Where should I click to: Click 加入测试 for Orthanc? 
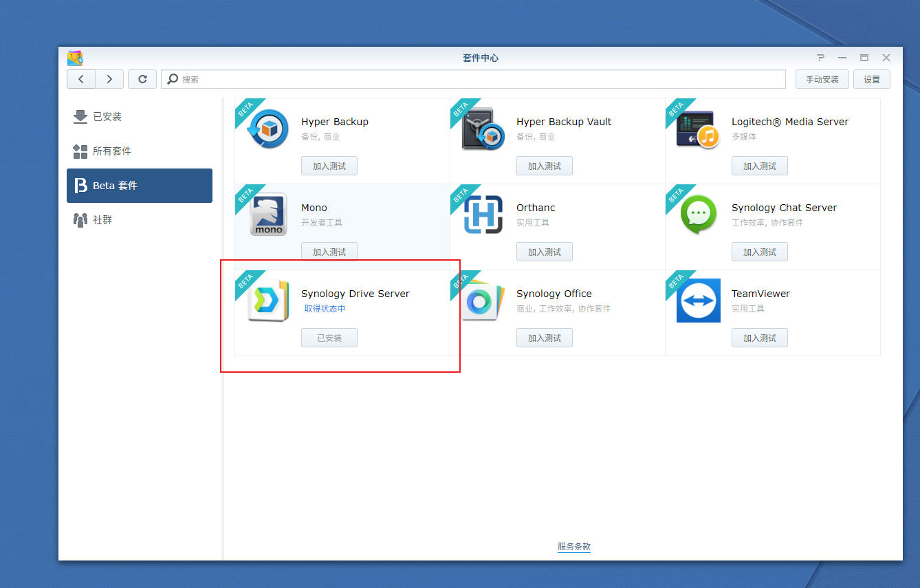click(x=545, y=252)
